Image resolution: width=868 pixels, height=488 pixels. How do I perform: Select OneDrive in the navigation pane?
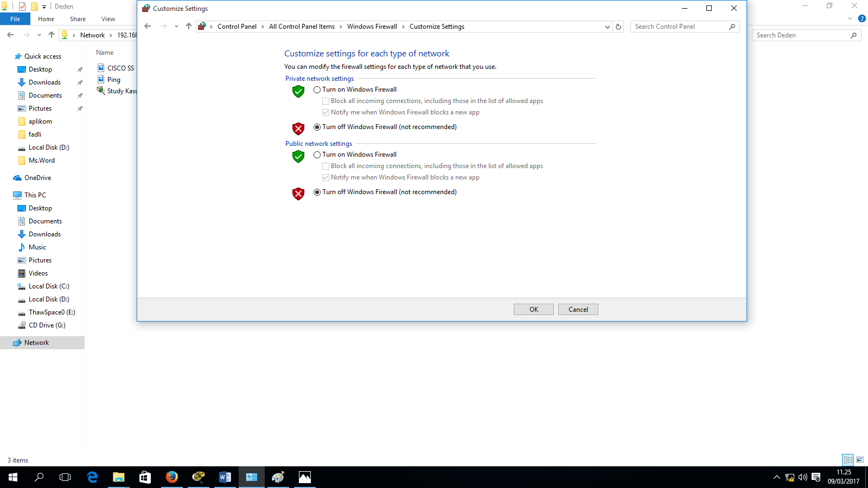click(37, 178)
